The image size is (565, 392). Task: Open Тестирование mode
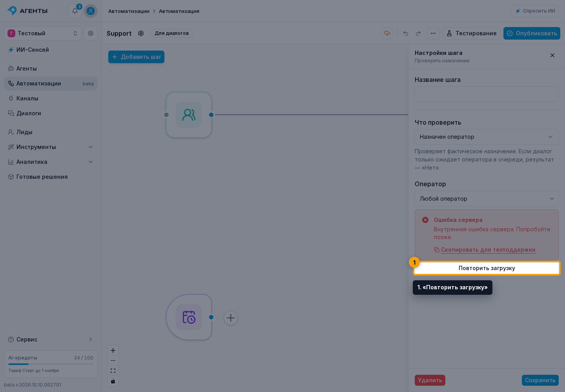coord(471,33)
